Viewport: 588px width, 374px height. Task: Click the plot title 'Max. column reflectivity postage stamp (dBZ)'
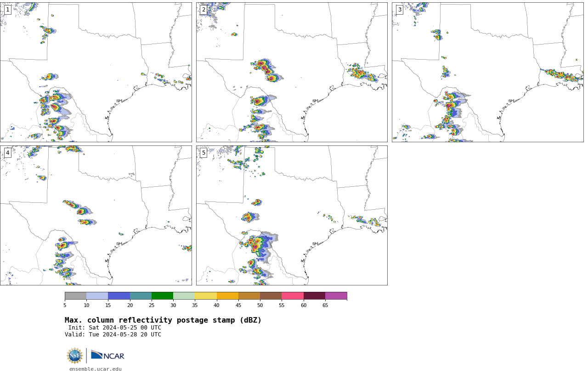click(x=163, y=320)
